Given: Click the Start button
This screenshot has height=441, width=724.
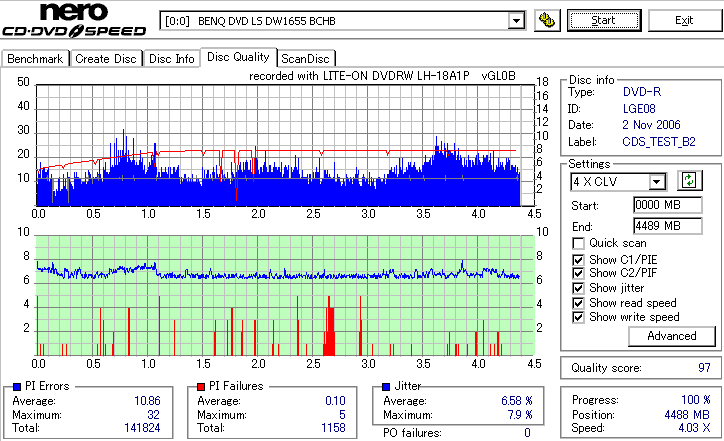Looking at the screenshot, I should (x=604, y=20).
